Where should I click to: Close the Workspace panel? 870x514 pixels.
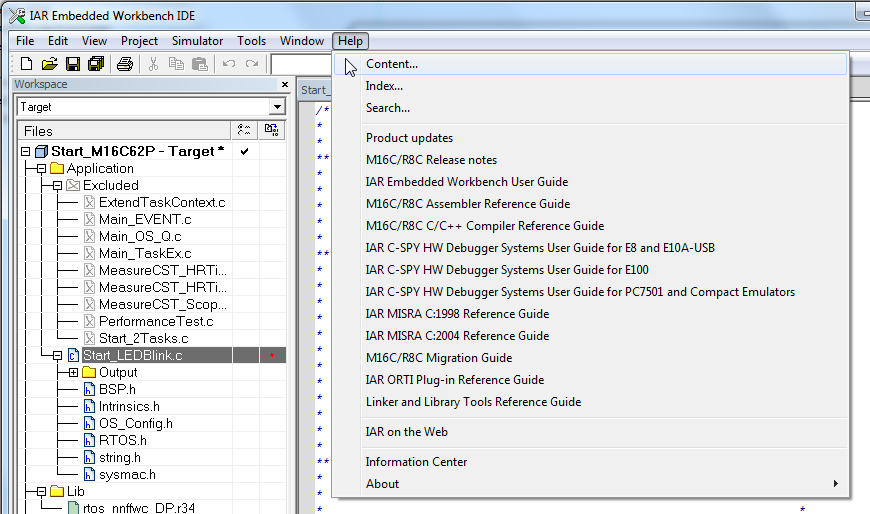point(285,84)
